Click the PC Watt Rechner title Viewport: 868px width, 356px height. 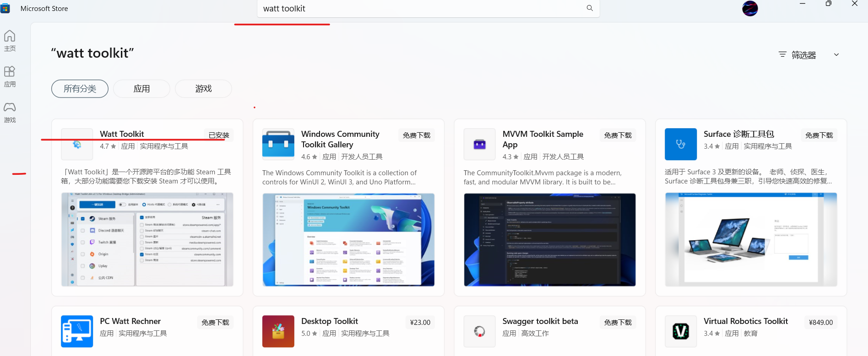tap(130, 321)
